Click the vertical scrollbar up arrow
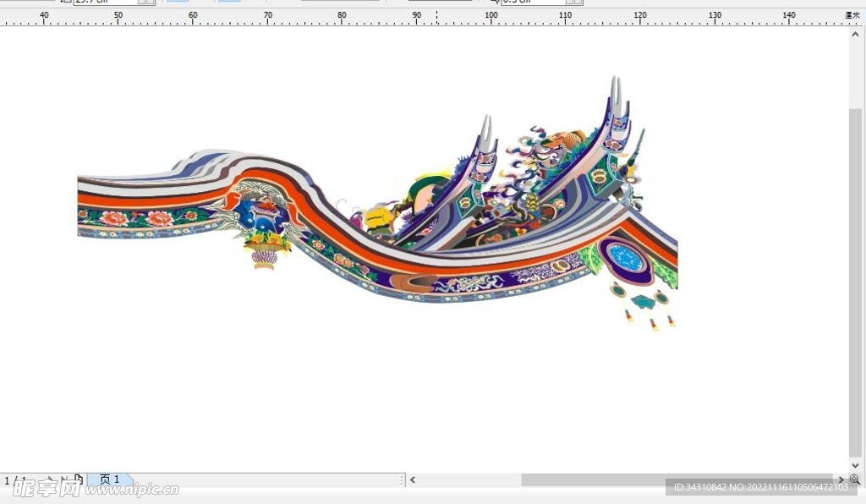 click(855, 34)
